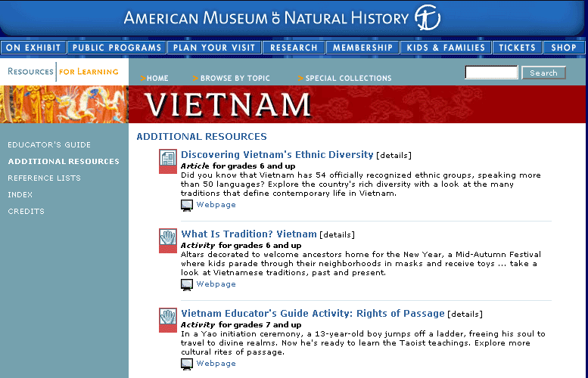Screen dimensions: 588x378
Task: Click the Additional Resources page heading
Action: [x=202, y=136]
